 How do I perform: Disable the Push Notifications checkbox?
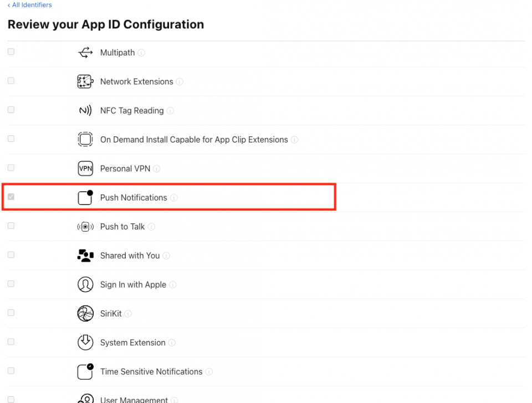11,197
